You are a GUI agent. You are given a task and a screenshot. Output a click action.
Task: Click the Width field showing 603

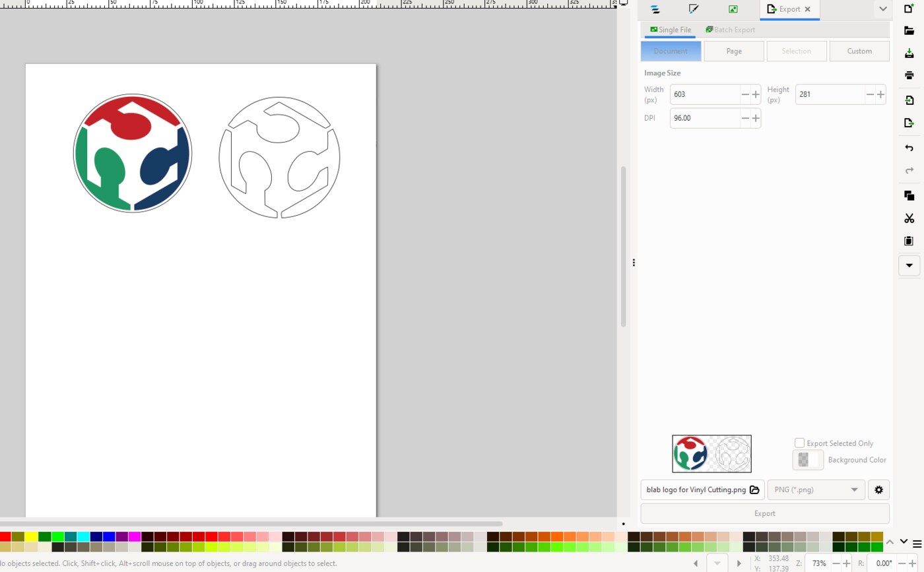[705, 94]
